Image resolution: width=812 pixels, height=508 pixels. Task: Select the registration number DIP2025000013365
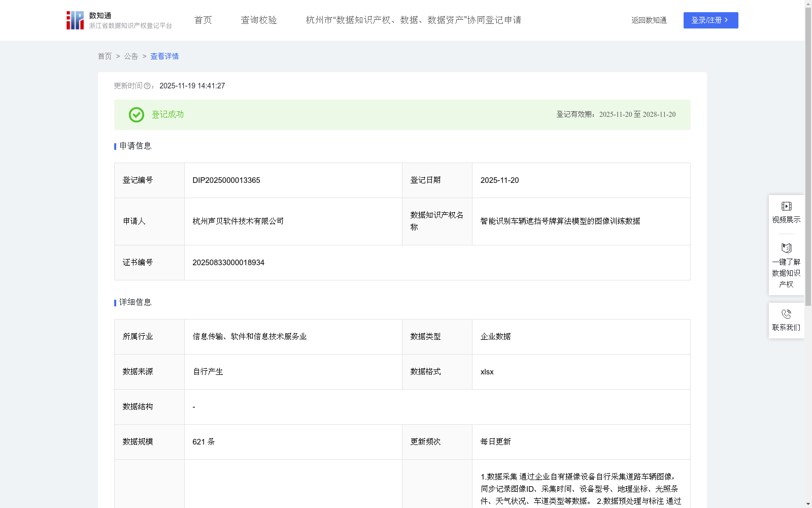pos(226,180)
